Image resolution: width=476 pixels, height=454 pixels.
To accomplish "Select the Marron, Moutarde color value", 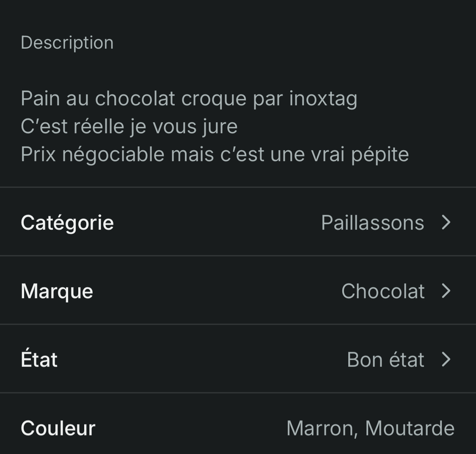I will tap(370, 428).
